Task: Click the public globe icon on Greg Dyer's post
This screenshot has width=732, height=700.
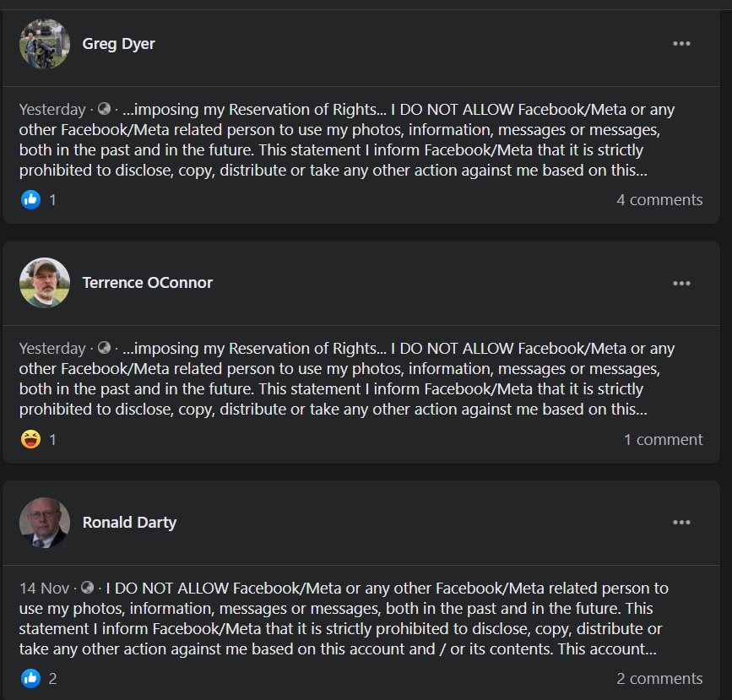Action: (x=105, y=110)
